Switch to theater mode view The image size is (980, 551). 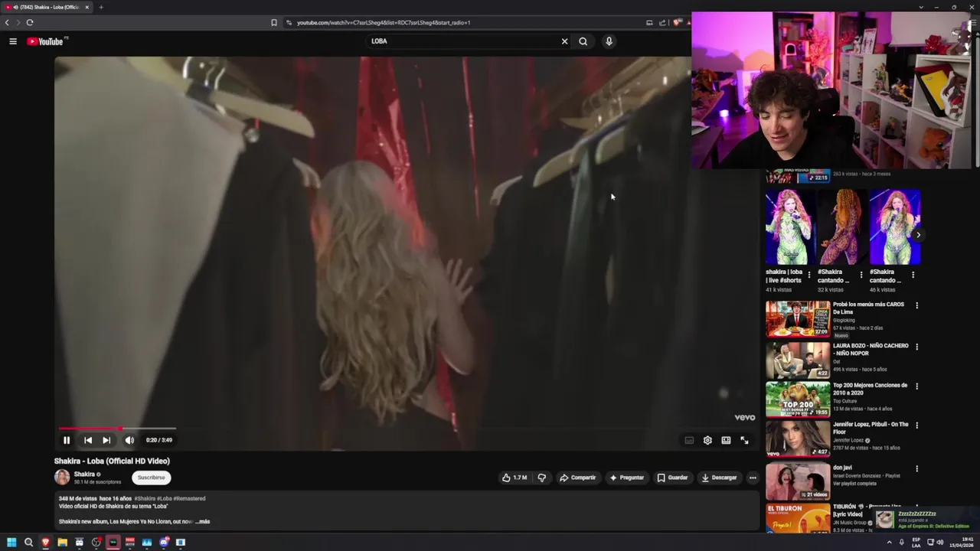pyautogui.click(x=726, y=440)
